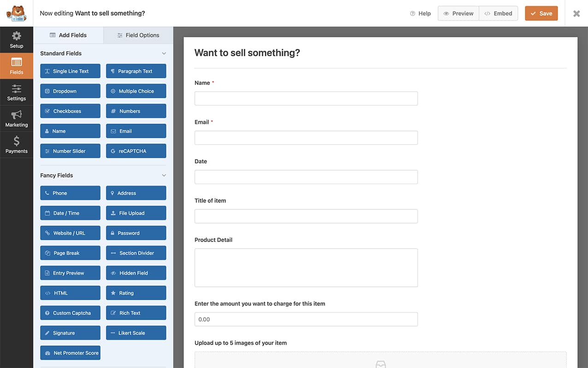Open the Payments dollar sign panel
Viewport: 588px width, 368px height.
coord(16,144)
